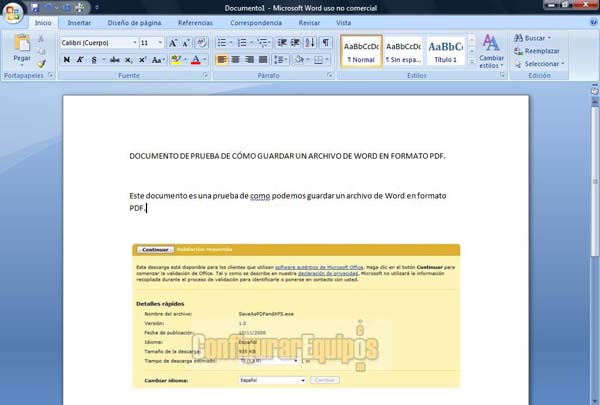This screenshot has height=405, width=600.
Task: Click Reemplazar in Edición group
Action: pyautogui.click(x=537, y=51)
